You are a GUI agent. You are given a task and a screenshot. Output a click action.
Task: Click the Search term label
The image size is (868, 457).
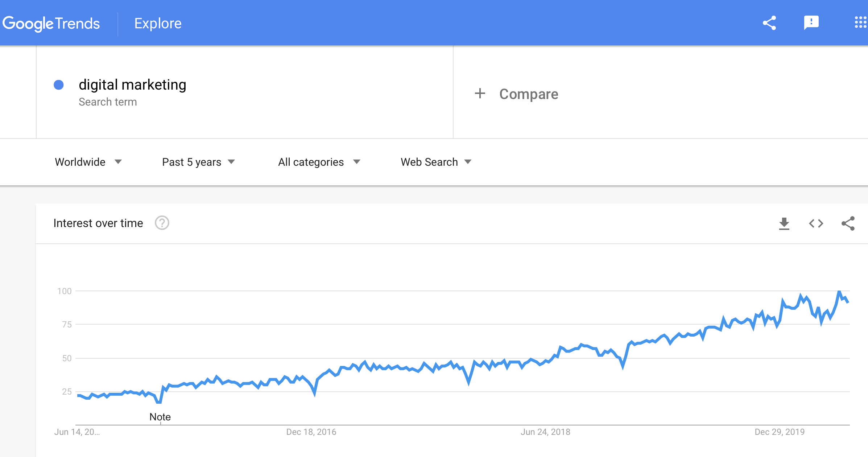pyautogui.click(x=108, y=102)
